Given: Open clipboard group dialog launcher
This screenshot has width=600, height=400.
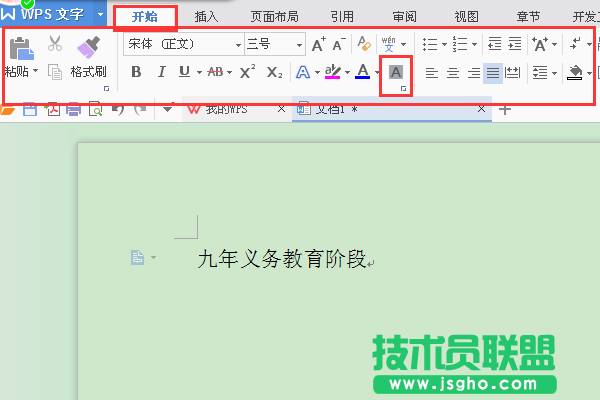Looking at the screenshot, I should click(106, 88).
